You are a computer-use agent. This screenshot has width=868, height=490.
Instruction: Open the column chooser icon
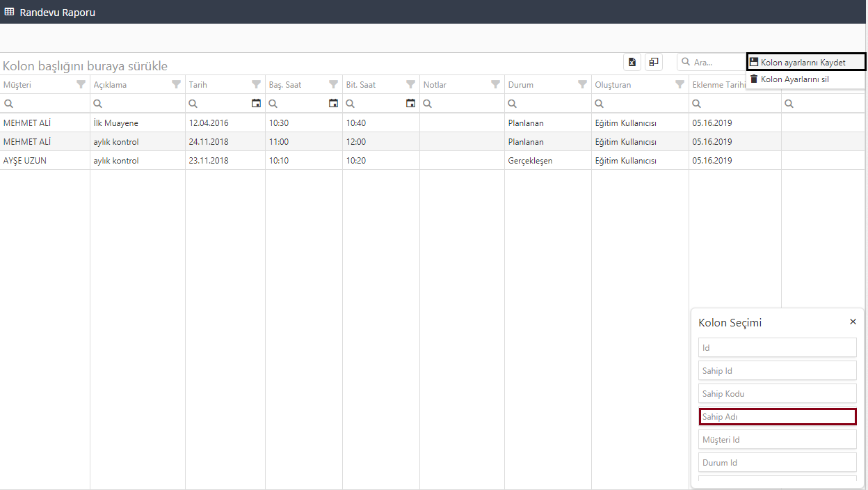click(653, 62)
